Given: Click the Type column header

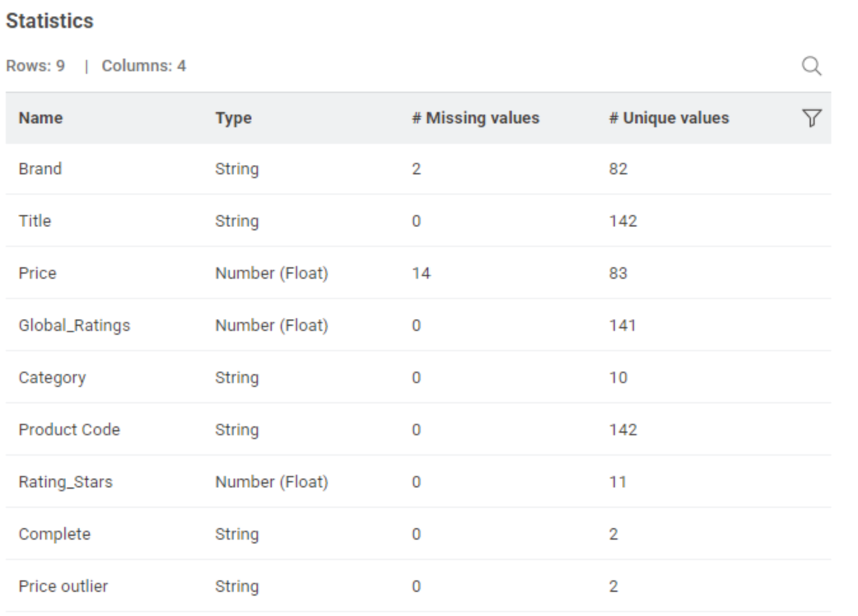Looking at the screenshot, I should coord(233,118).
